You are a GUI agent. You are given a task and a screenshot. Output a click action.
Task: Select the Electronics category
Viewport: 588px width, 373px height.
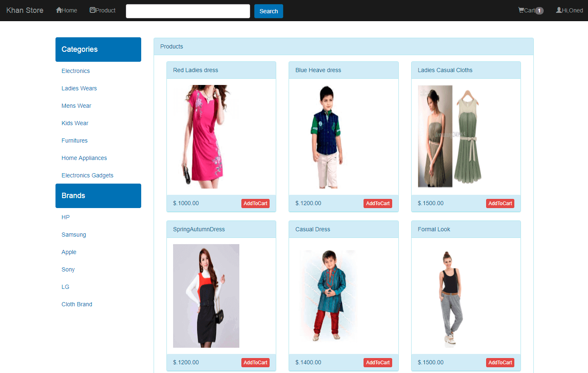tap(76, 71)
